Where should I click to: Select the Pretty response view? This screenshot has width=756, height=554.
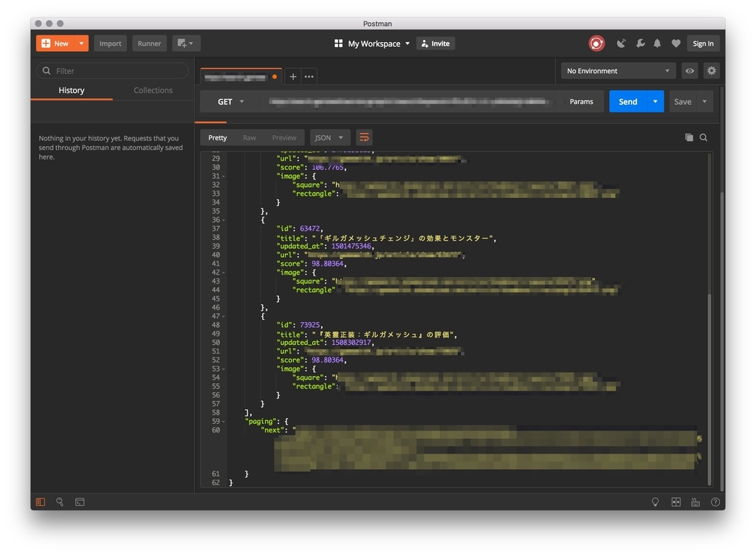click(218, 137)
